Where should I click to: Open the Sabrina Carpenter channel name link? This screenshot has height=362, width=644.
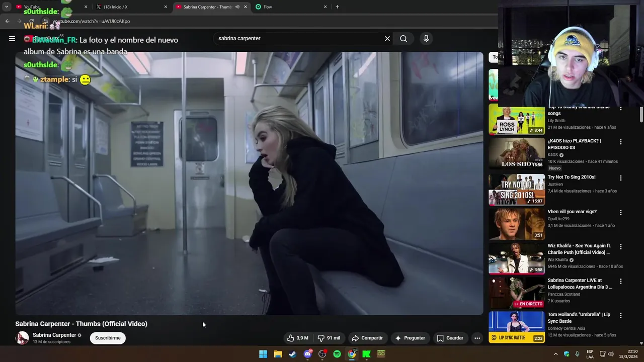pos(54,335)
